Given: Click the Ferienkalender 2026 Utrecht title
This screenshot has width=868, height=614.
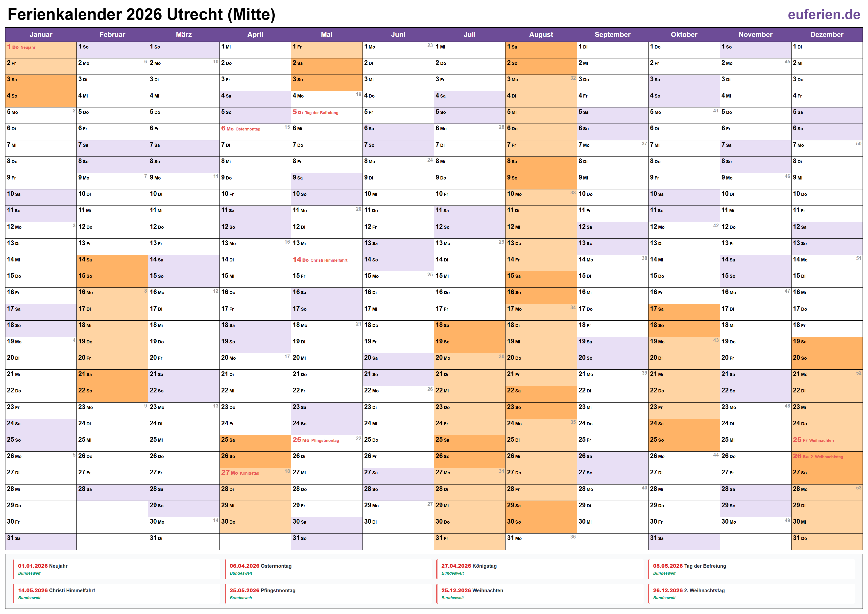Looking at the screenshot, I should 141,14.
